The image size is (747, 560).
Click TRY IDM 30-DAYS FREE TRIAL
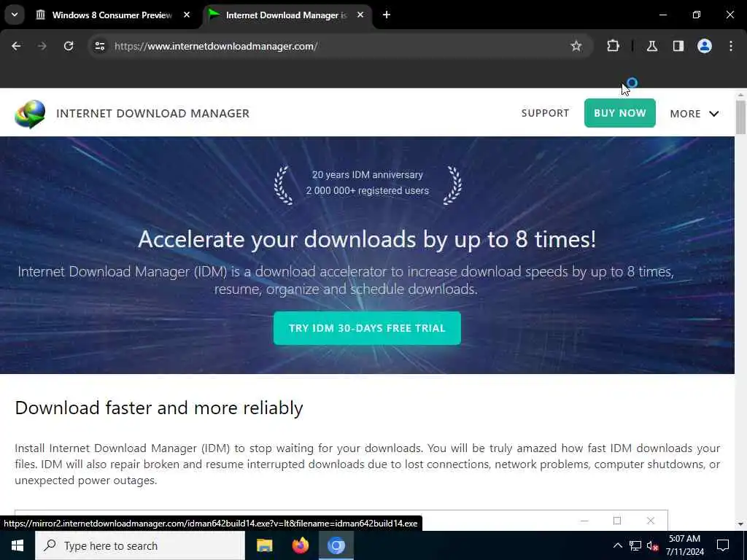pos(367,328)
